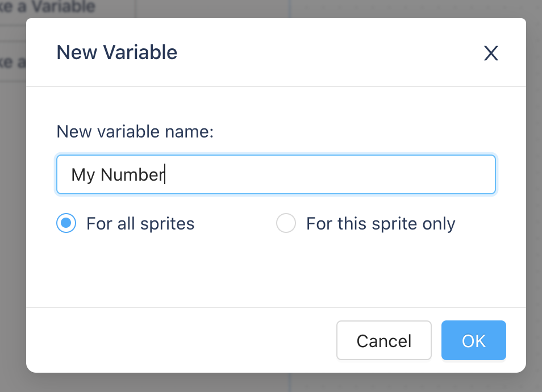Confirm the variable with the OK button

coord(474,340)
